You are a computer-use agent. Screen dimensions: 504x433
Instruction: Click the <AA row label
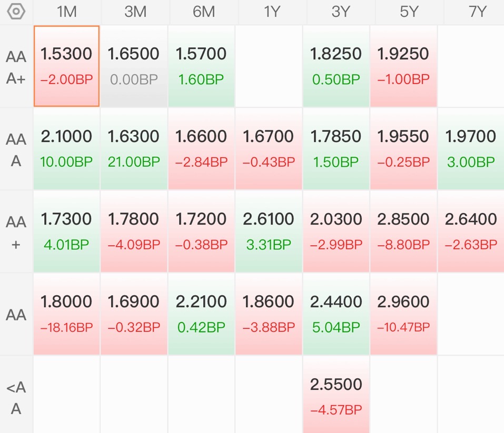(16, 398)
